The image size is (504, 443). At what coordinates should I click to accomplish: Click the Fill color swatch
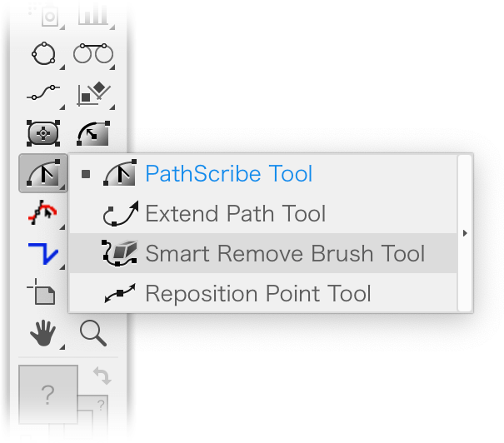point(48,395)
